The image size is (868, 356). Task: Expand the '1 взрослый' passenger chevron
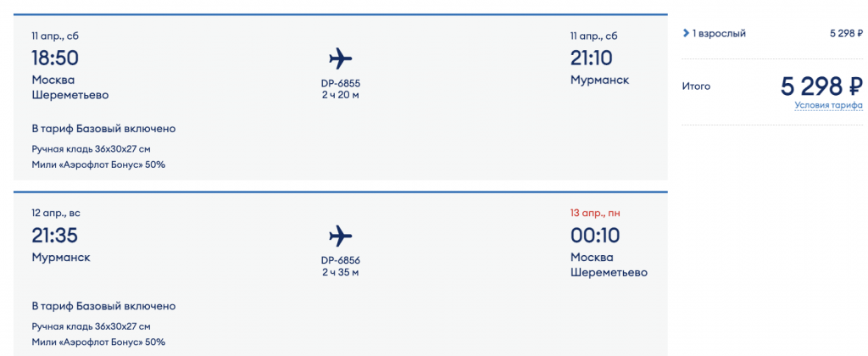point(686,34)
